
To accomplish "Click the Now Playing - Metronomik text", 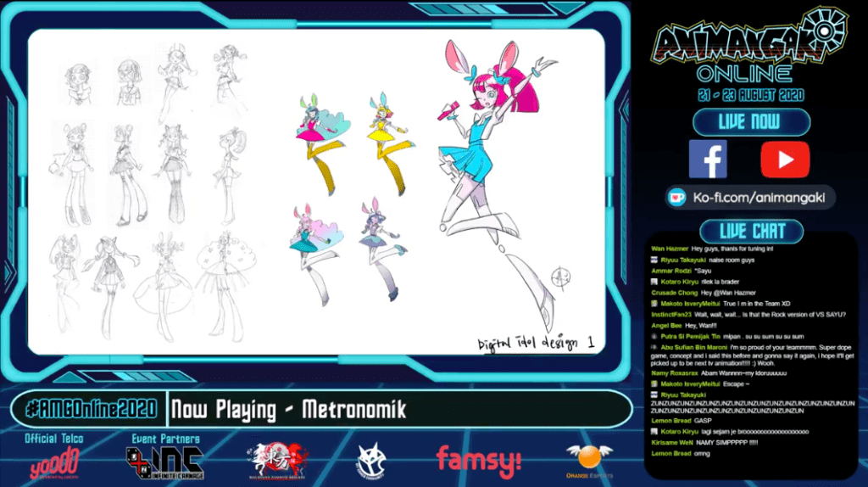I will pos(288,410).
